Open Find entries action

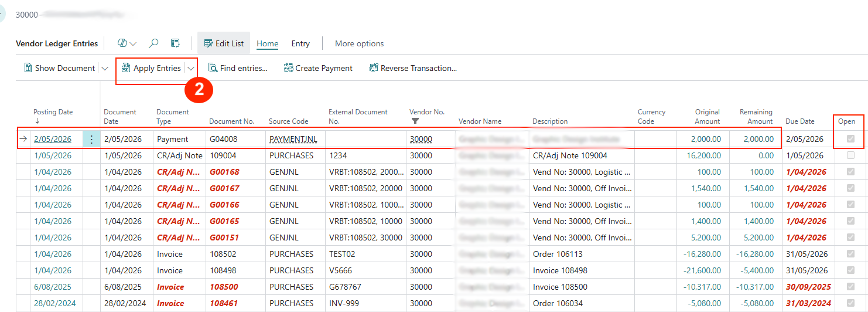click(x=238, y=68)
